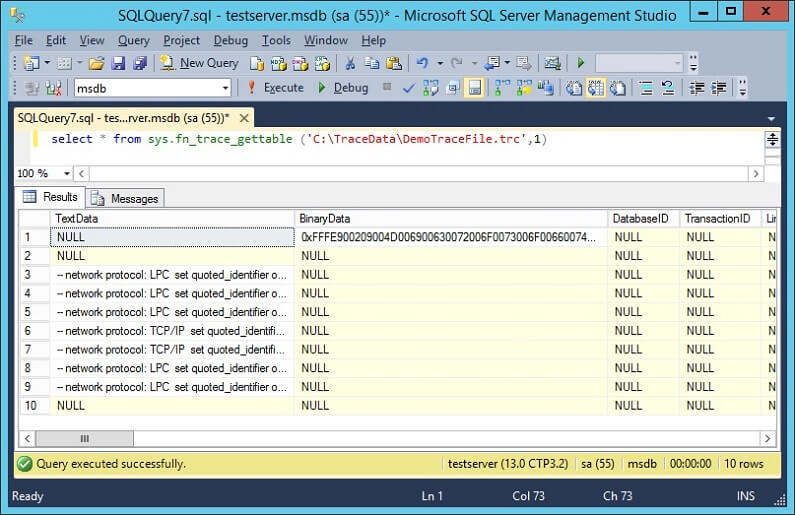Click the Analysis Services MDX Query icon

278,63
